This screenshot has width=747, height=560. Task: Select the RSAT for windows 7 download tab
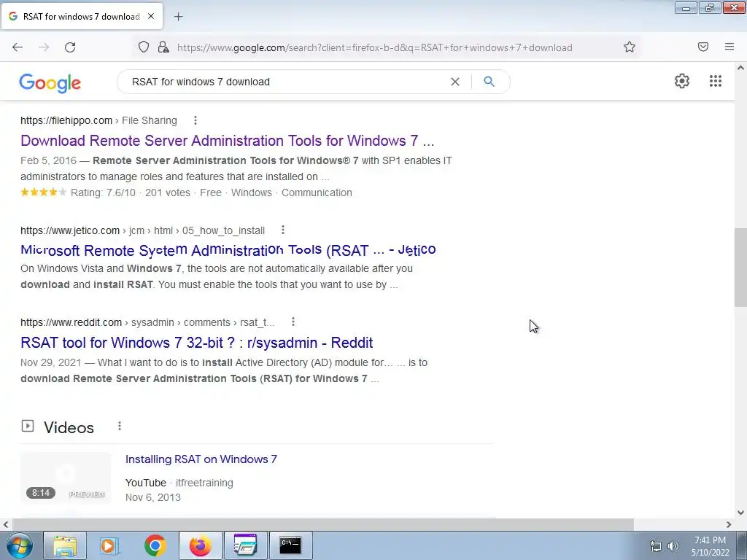(x=82, y=16)
